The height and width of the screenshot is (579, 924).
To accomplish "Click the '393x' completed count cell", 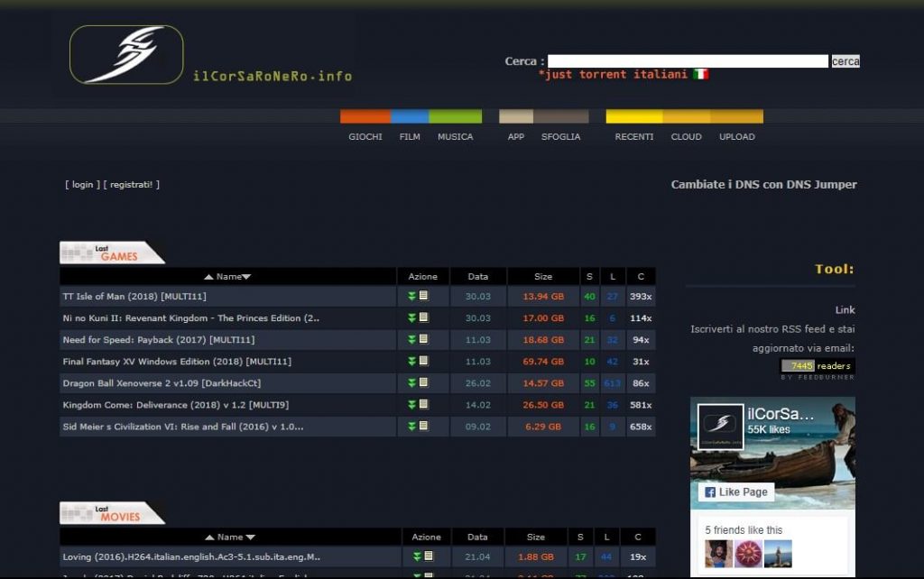I will click(x=641, y=297).
